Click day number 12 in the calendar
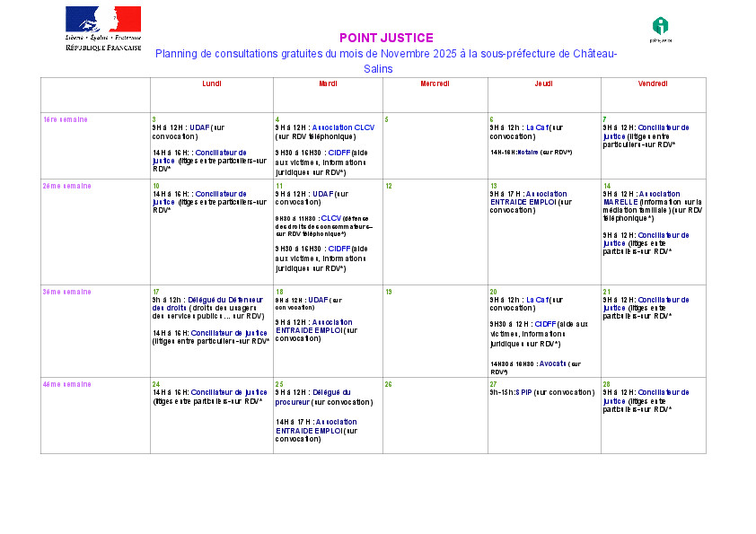756x534 pixels. point(389,187)
